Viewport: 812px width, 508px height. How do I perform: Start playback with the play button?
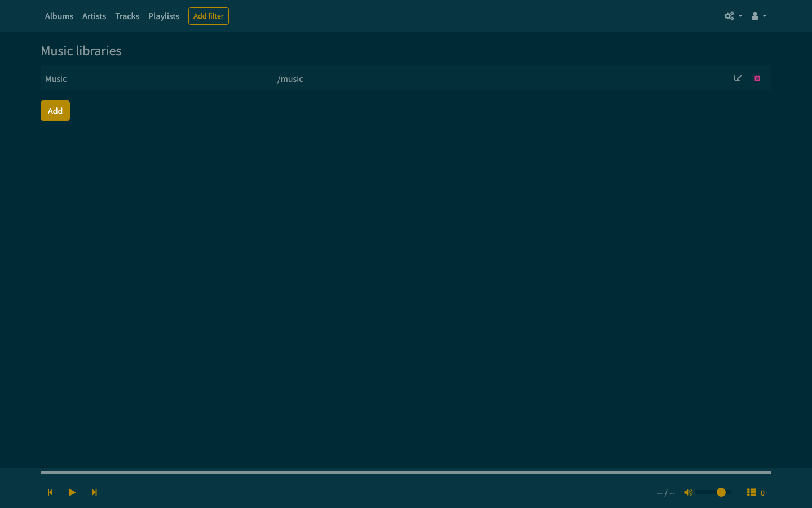pyautogui.click(x=72, y=492)
